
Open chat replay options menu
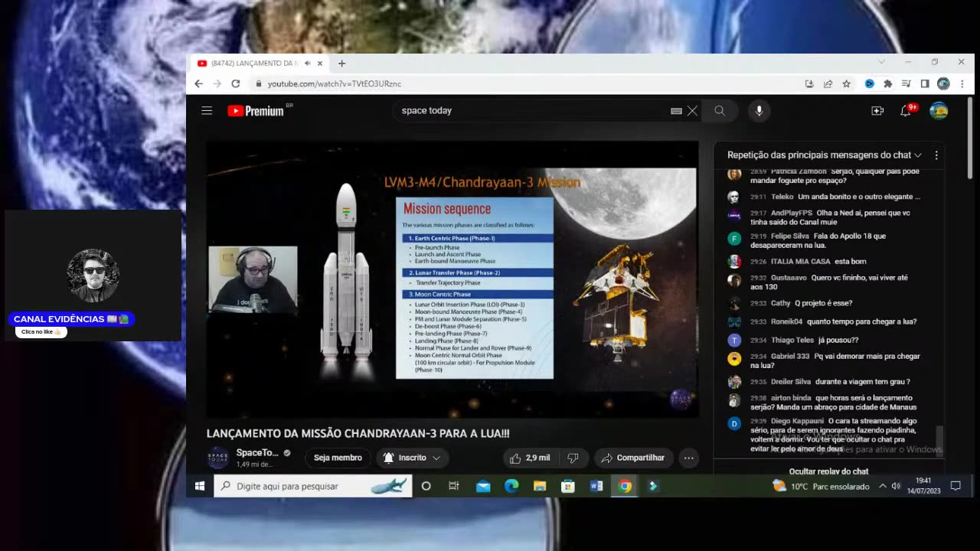click(x=936, y=155)
